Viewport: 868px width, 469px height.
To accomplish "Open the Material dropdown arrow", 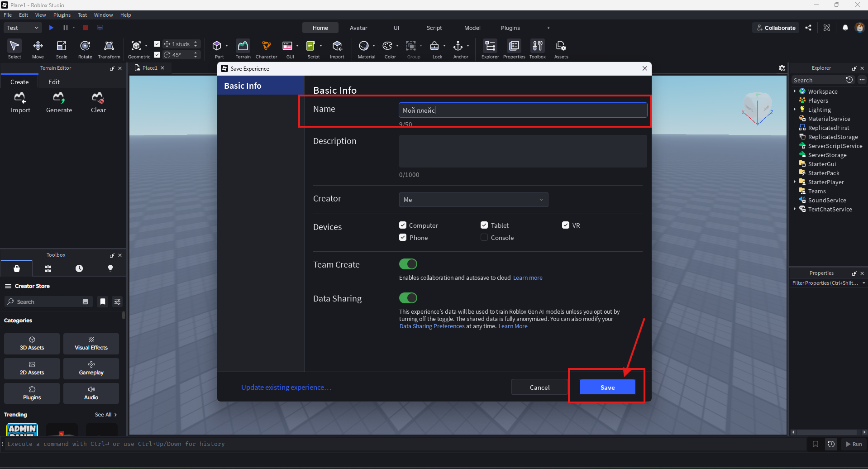I will point(374,46).
